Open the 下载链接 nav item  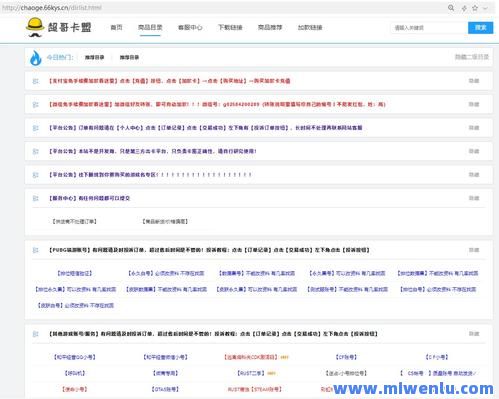pyautogui.click(x=230, y=27)
